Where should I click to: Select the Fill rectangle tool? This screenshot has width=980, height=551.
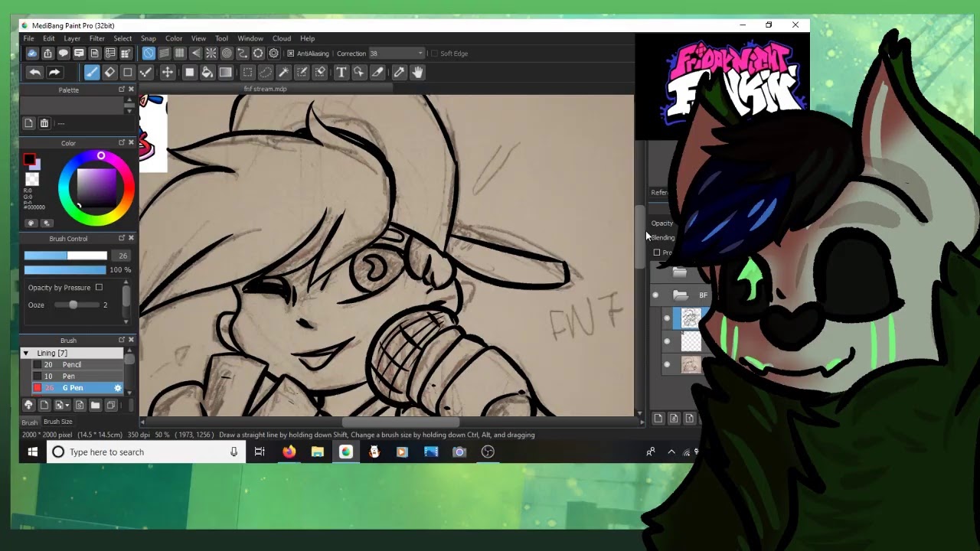pos(189,72)
